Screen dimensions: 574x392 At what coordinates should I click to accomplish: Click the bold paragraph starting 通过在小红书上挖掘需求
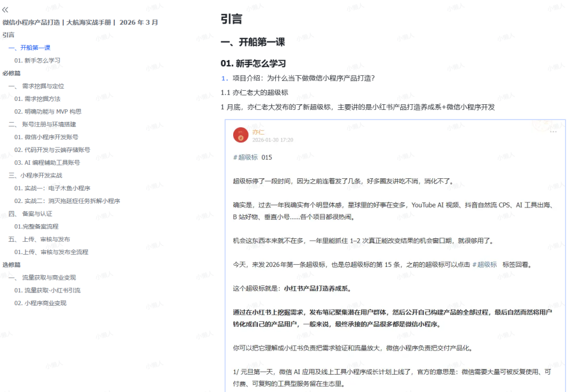392,319
